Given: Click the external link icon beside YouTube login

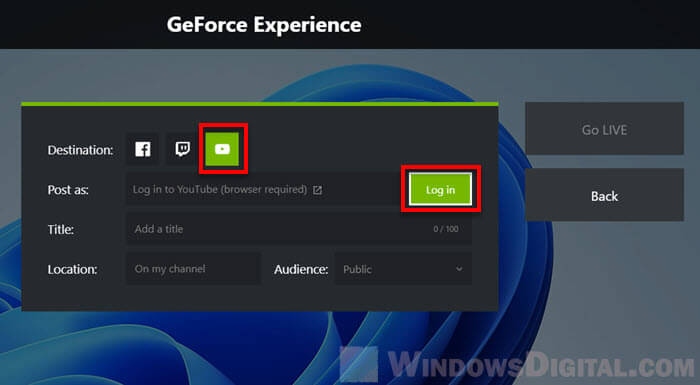Looking at the screenshot, I should [x=317, y=190].
